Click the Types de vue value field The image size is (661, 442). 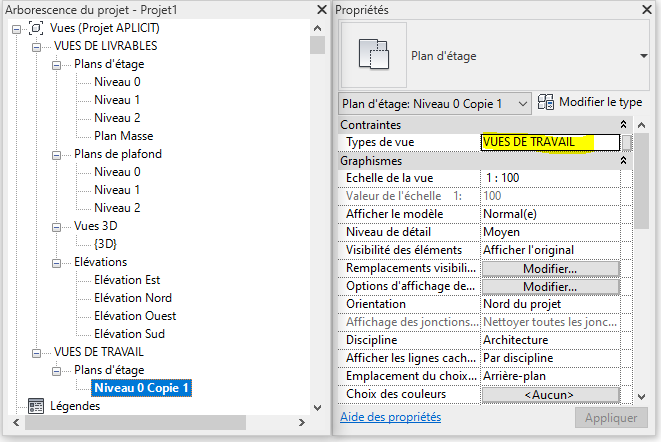(550, 143)
